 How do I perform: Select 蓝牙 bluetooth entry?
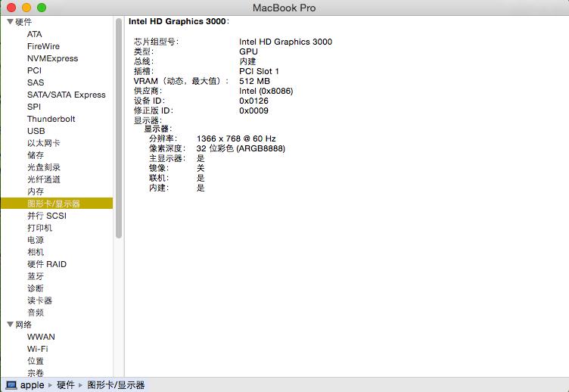click(x=36, y=276)
